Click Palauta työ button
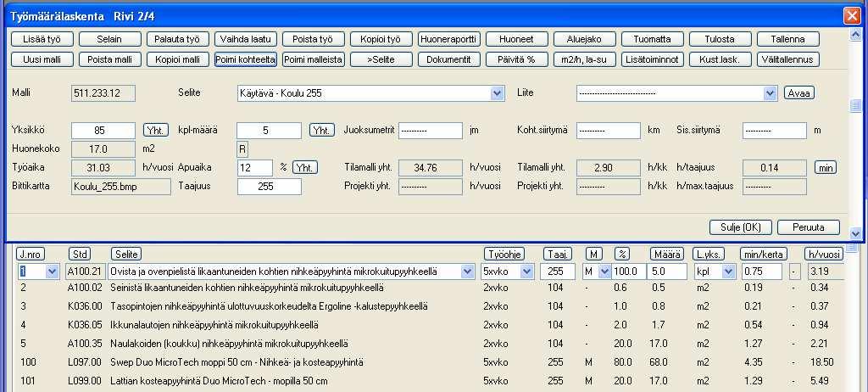Screen dimensions: 868x392 (x=178, y=39)
